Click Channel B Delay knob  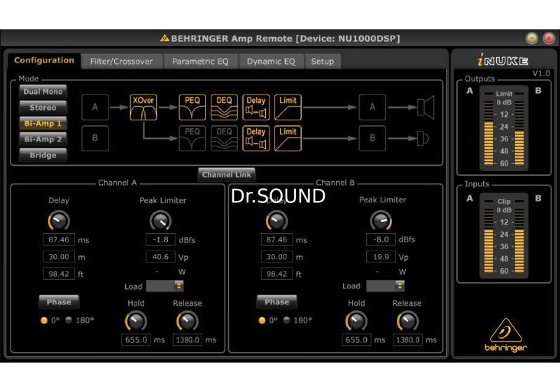click(276, 220)
